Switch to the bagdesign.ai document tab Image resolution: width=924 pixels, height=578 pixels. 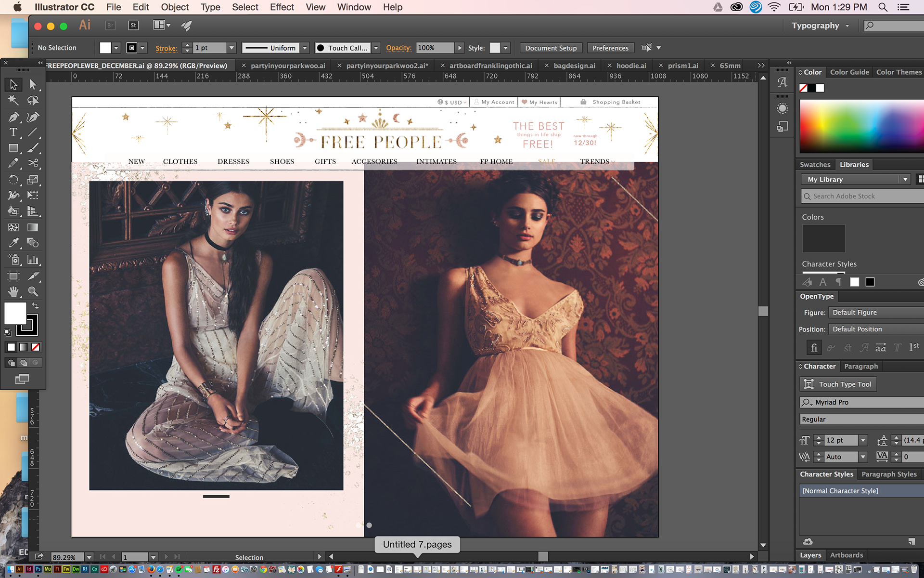click(574, 66)
